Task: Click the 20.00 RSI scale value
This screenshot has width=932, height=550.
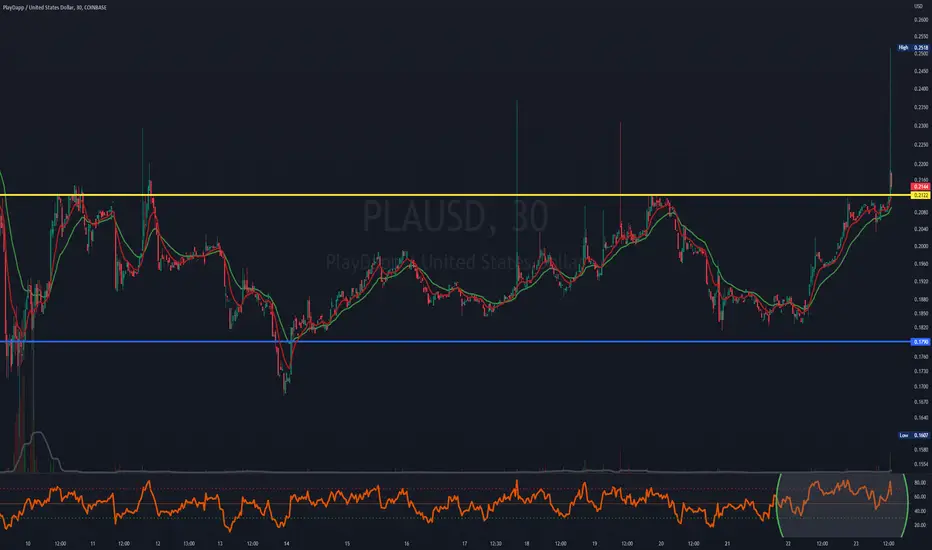Action: (920, 525)
